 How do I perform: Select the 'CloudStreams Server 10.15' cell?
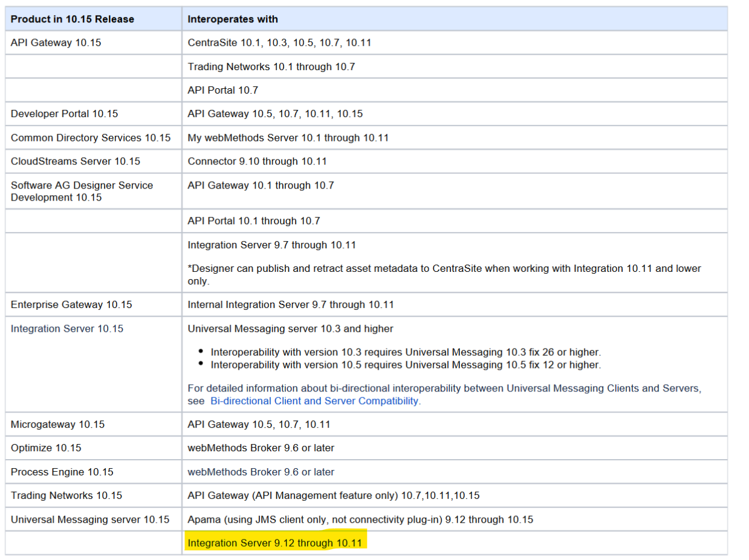(94, 161)
